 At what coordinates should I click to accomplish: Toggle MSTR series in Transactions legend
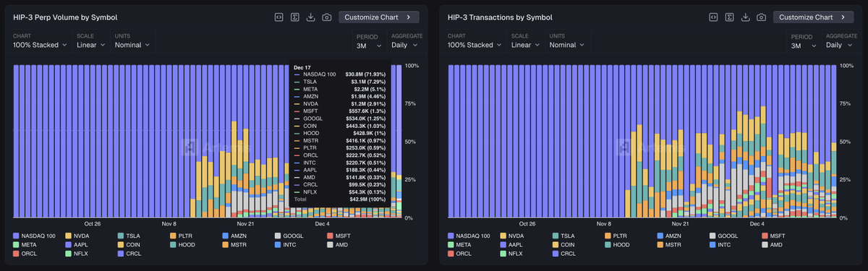tap(668, 245)
